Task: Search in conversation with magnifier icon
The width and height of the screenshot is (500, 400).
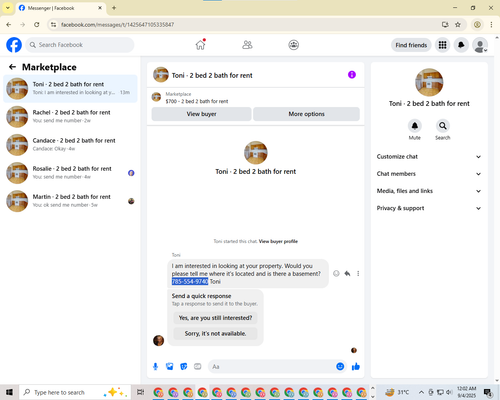Action: pos(443,126)
